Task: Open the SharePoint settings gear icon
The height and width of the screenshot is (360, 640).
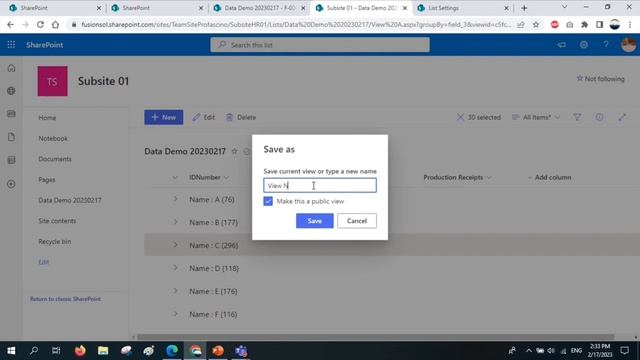Action: [584, 45]
